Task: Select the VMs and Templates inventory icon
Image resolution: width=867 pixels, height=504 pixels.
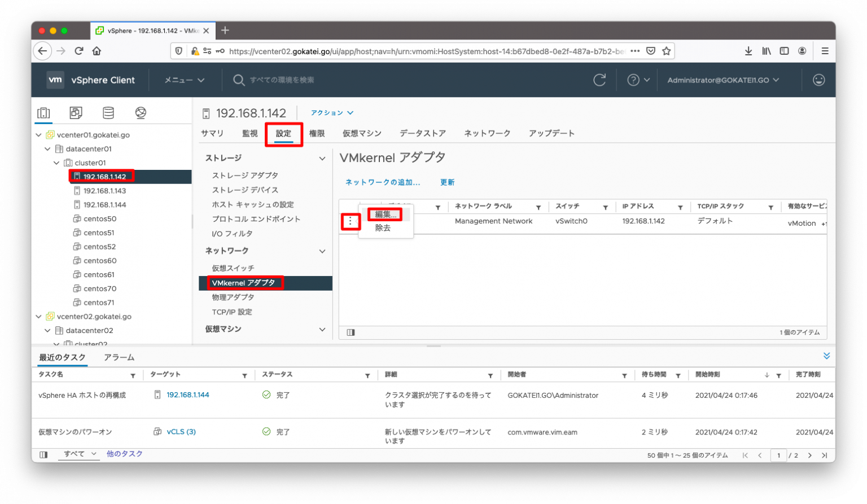Action: (76, 112)
